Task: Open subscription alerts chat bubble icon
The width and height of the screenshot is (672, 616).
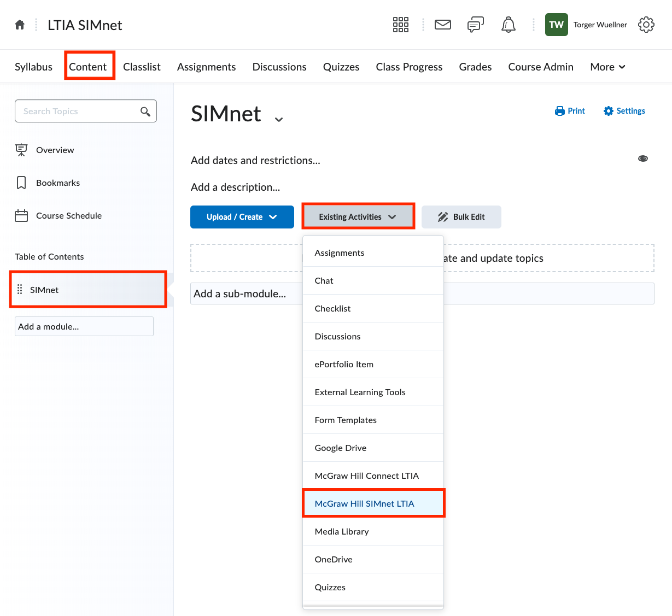Action: tap(476, 25)
